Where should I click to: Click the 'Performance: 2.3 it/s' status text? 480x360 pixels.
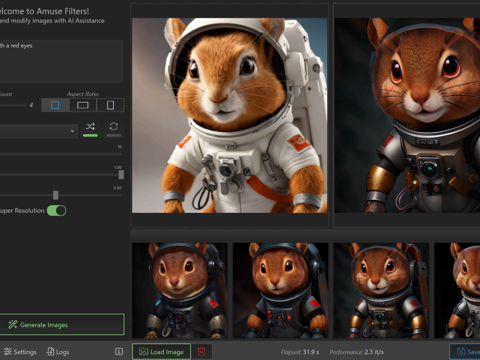(x=356, y=352)
